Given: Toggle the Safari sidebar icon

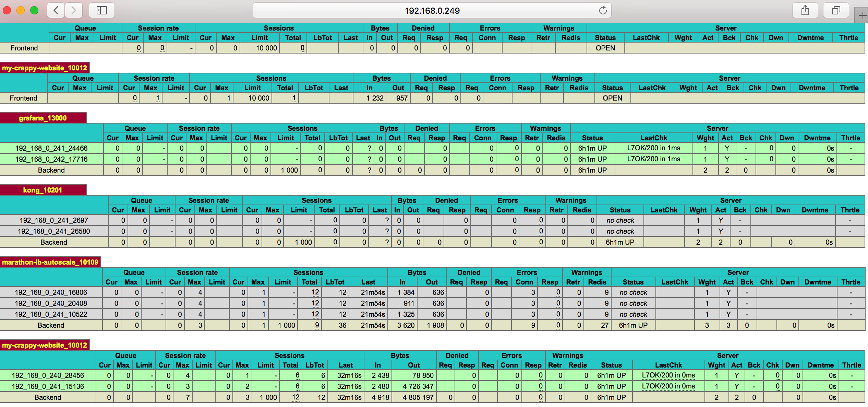Looking at the screenshot, I should (101, 10).
